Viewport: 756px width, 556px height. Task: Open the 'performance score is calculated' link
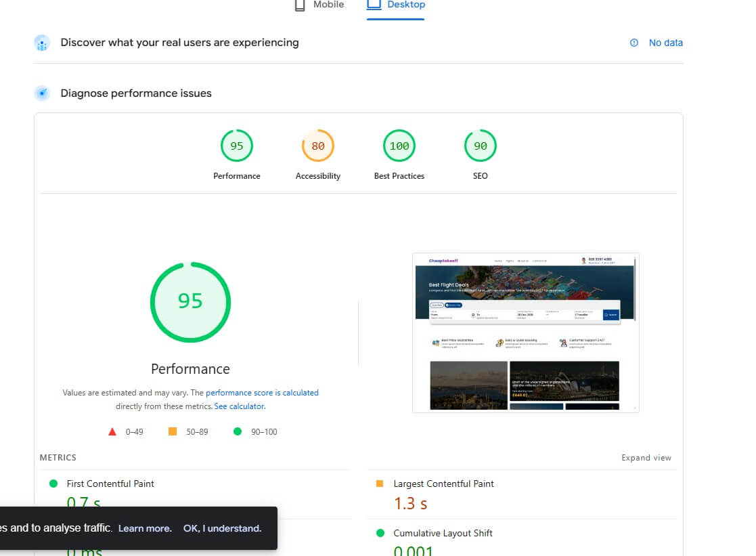(262, 393)
